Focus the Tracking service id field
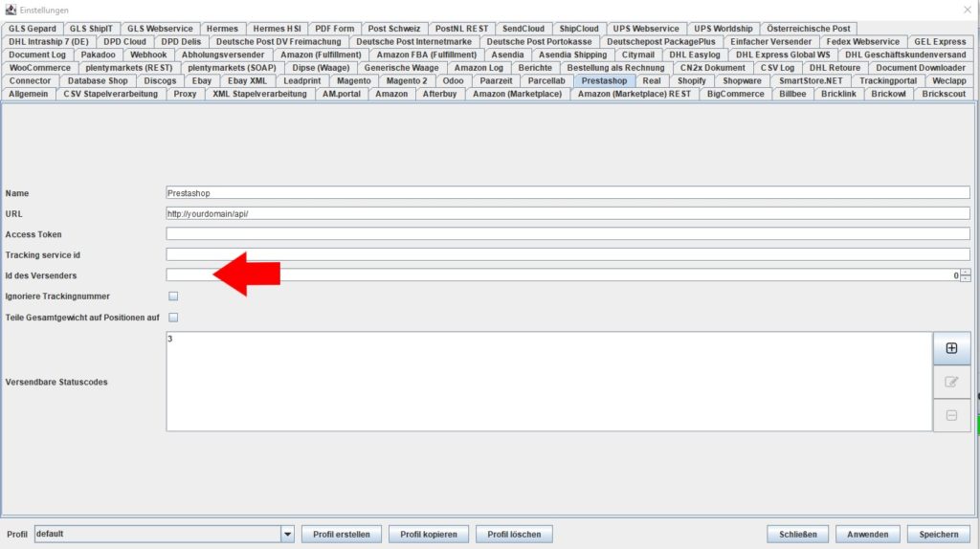 click(x=568, y=254)
